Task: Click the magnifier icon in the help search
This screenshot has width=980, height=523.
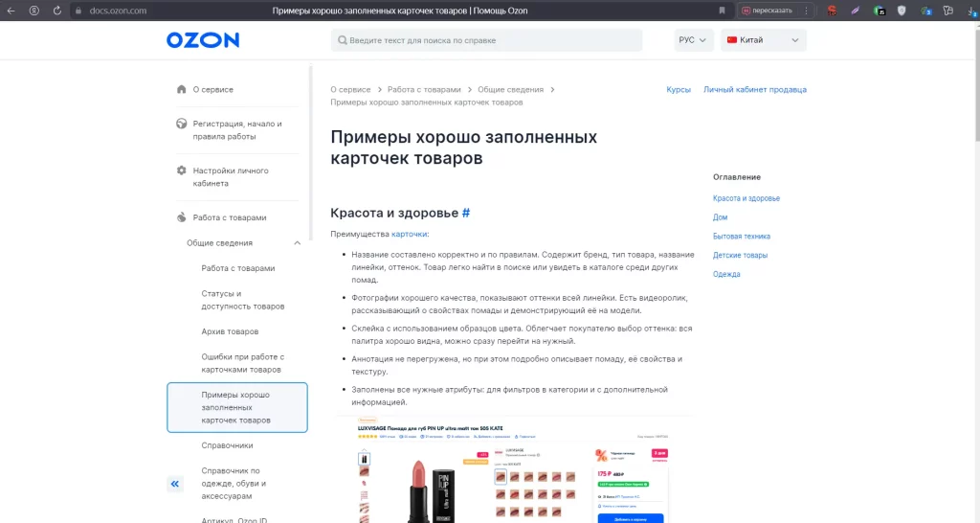Action: [343, 40]
